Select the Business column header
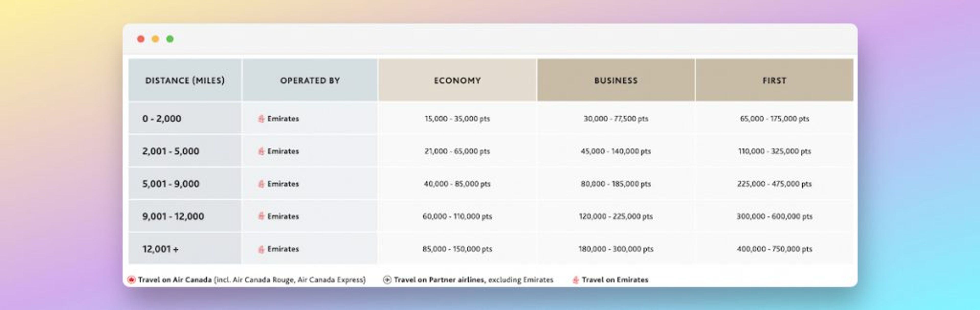Screen dimensions: 980x310 click(x=616, y=80)
